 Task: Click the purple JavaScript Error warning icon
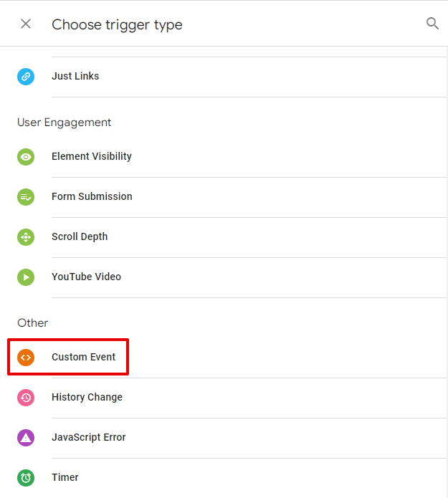point(26,437)
